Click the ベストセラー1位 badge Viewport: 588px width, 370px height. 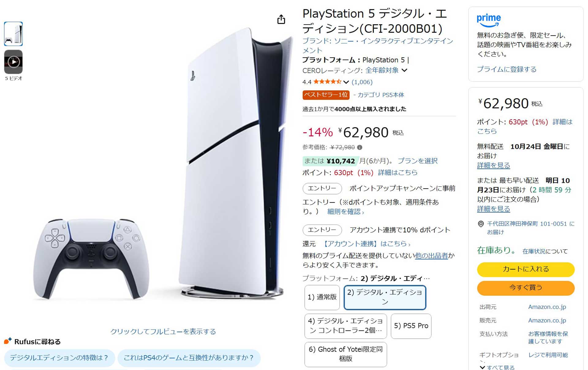click(x=325, y=95)
